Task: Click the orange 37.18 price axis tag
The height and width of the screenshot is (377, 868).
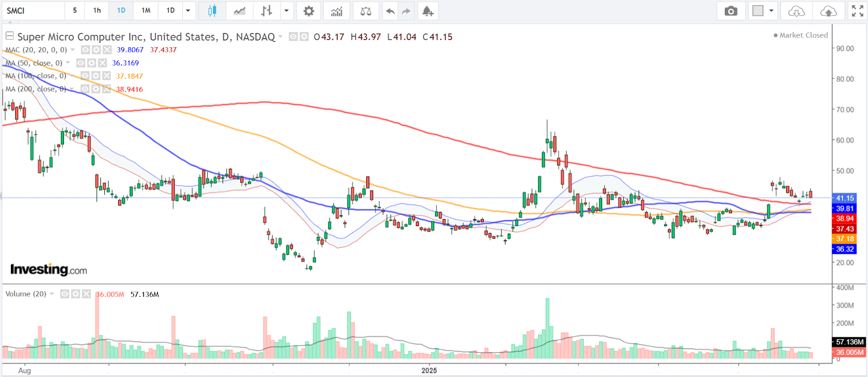Action: coord(845,239)
